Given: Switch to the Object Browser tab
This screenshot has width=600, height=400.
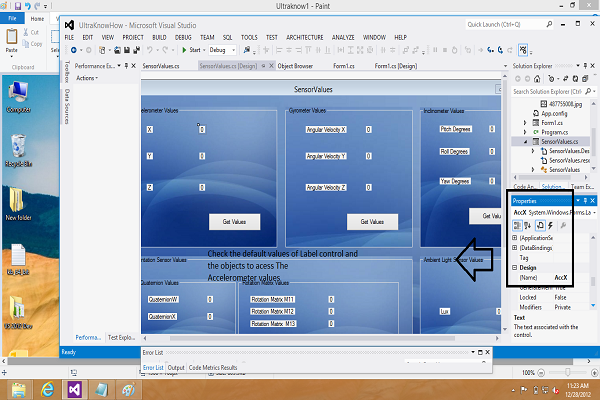Looking at the screenshot, I should [x=295, y=66].
